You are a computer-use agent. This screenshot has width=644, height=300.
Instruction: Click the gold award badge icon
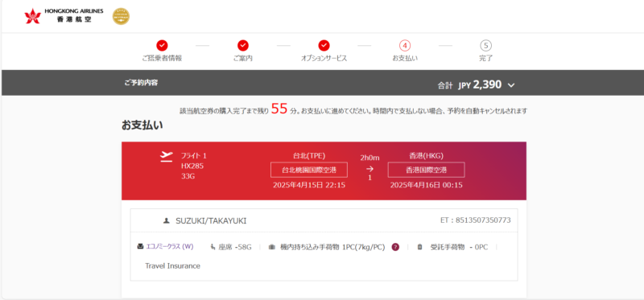pos(122,16)
